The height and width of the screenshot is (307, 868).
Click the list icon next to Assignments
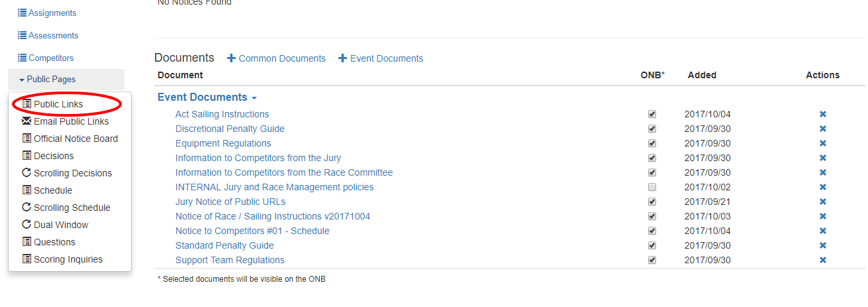point(22,13)
